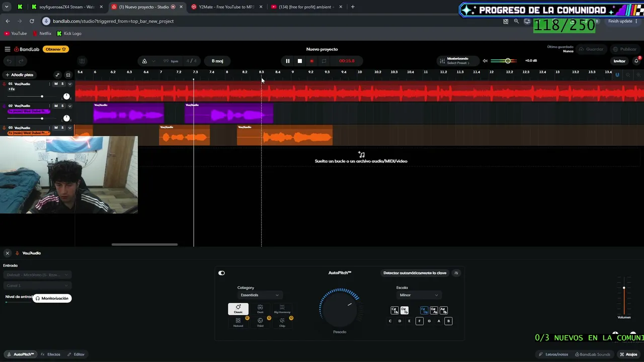Open the metronome settings dropdown arrow

pyautogui.click(x=154, y=61)
